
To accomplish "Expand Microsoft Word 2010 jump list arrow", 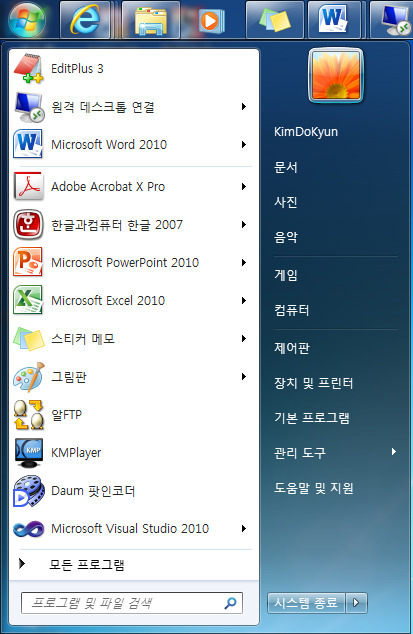I will pos(244,144).
